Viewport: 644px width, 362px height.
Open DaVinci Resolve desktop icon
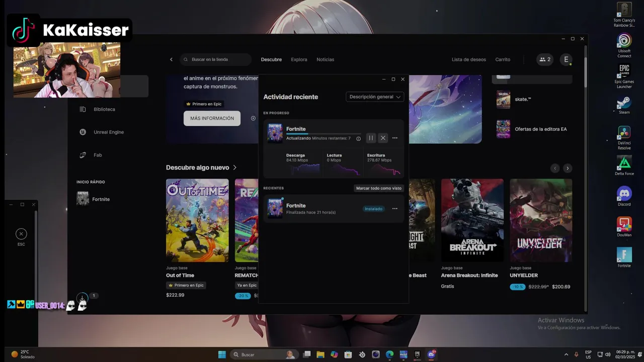point(624,138)
